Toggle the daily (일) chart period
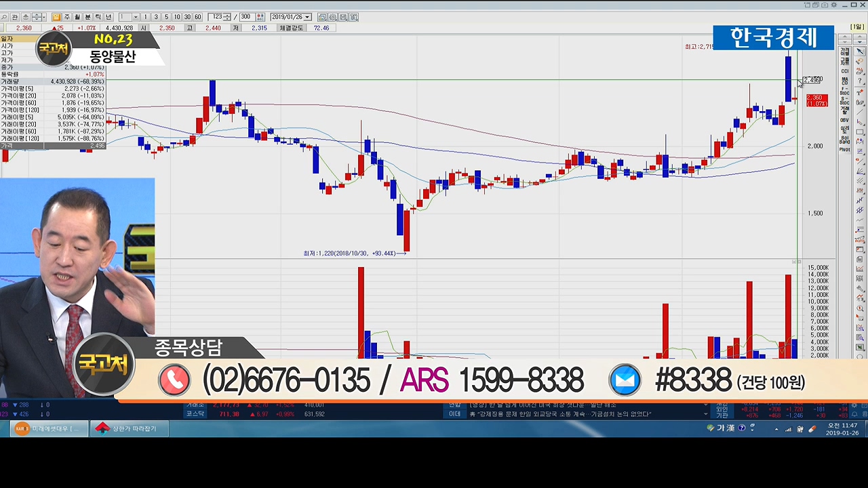This screenshot has height=488, width=868. (x=56, y=17)
